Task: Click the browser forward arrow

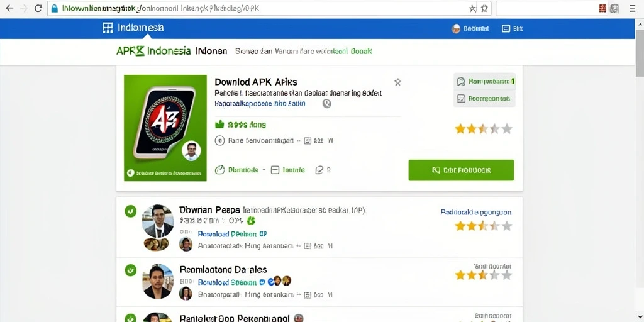Action: [x=24, y=8]
